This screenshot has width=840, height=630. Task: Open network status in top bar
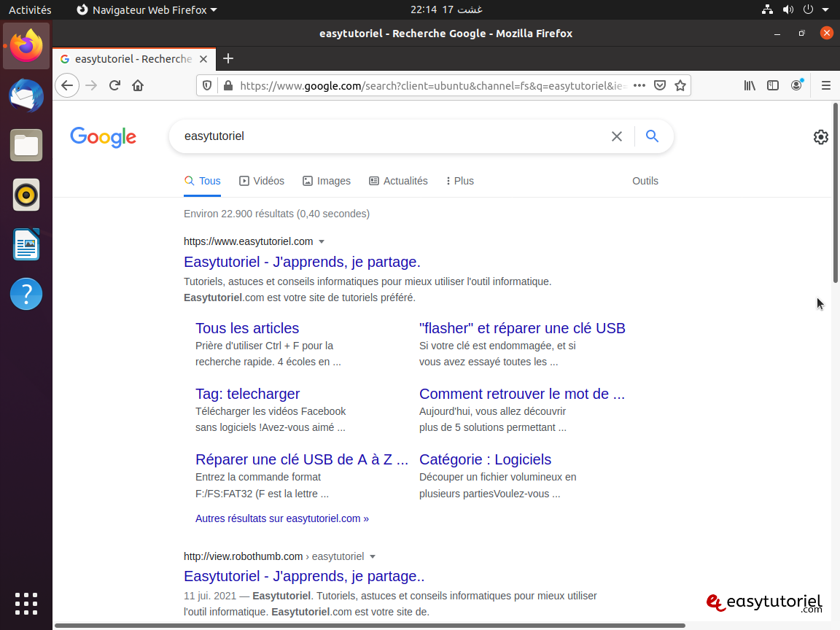(x=767, y=9)
